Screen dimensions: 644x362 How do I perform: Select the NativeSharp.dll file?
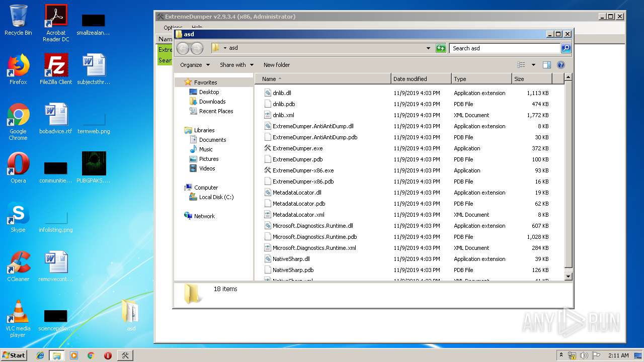tap(291, 259)
